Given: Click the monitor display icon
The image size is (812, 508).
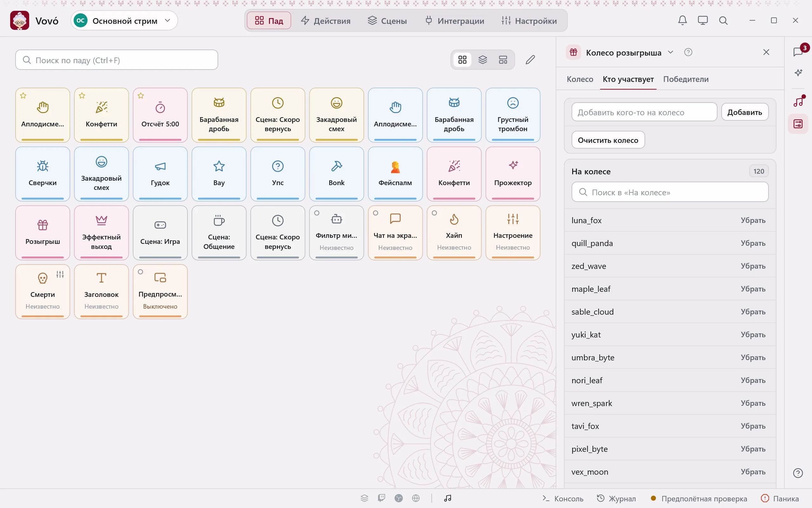Looking at the screenshot, I should (703, 21).
